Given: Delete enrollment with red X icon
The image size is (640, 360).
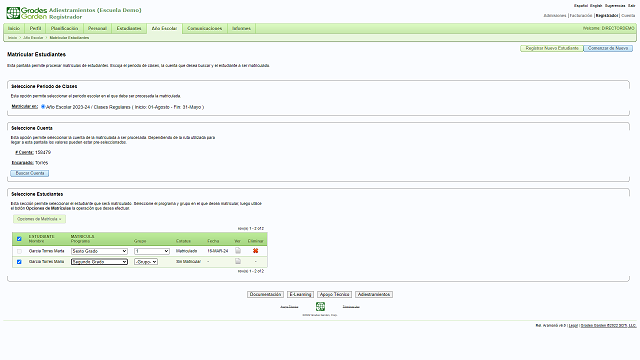Looking at the screenshot, I should click(x=256, y=251).
